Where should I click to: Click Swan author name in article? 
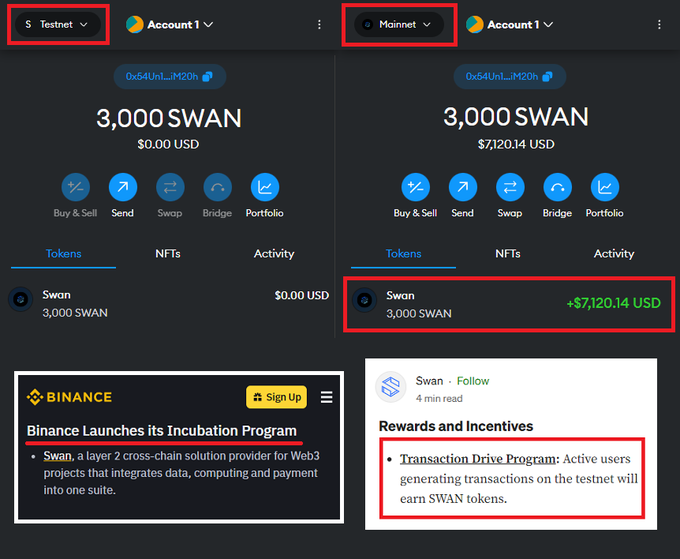pos(429,381)
